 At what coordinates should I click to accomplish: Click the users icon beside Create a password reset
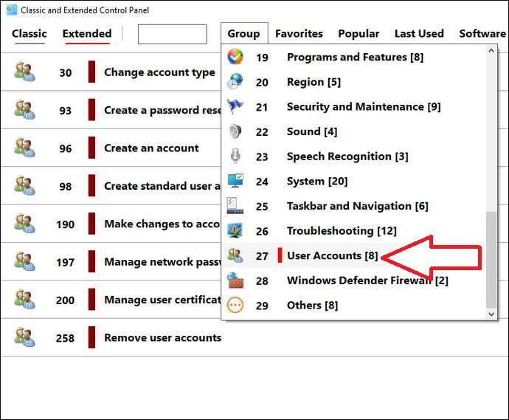click(24, 110)
